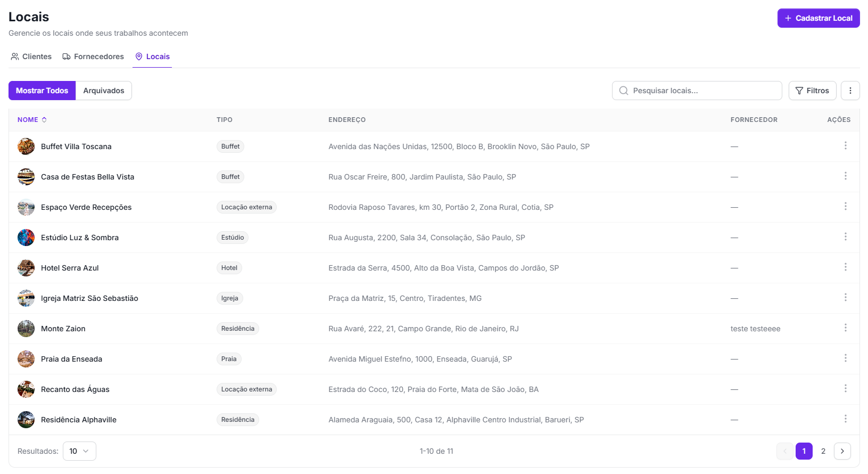Click the Praia da Enseada avatar
Image resolution: width=868 pixels, height=474 pixels.
(26, 359)
